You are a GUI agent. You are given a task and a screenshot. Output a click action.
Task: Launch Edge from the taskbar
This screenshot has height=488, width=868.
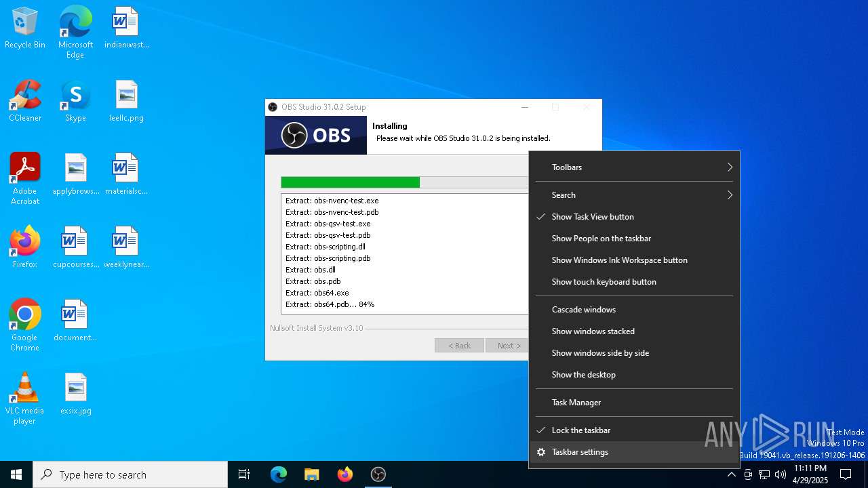click(x=279, y=474)
